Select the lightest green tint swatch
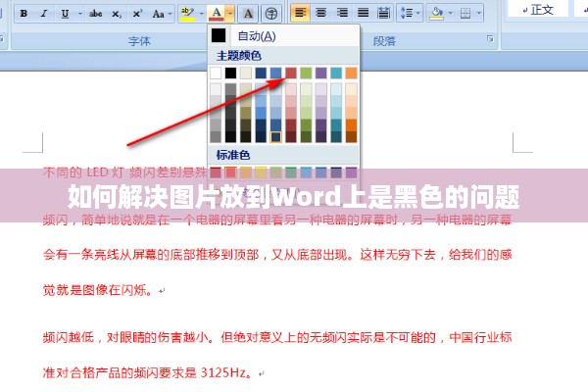Image resolution: width=588 pixels, height=392 pixels. coord(306,89)
